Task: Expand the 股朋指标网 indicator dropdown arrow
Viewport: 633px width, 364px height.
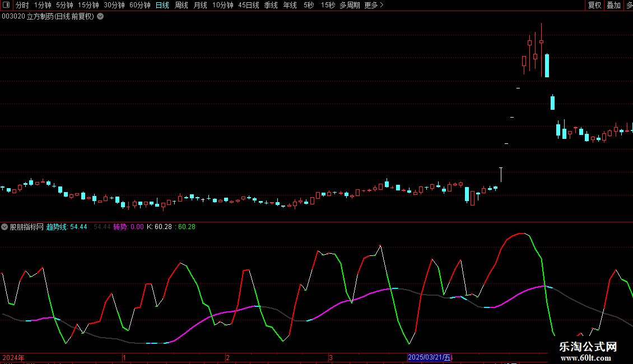Action: click(x=5, y=227)
